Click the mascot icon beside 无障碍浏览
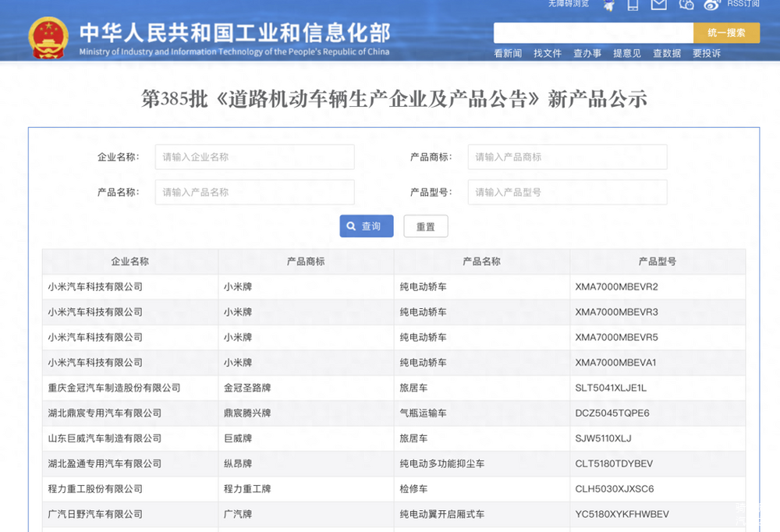780x532 pixels. click(x=607, y=5)
